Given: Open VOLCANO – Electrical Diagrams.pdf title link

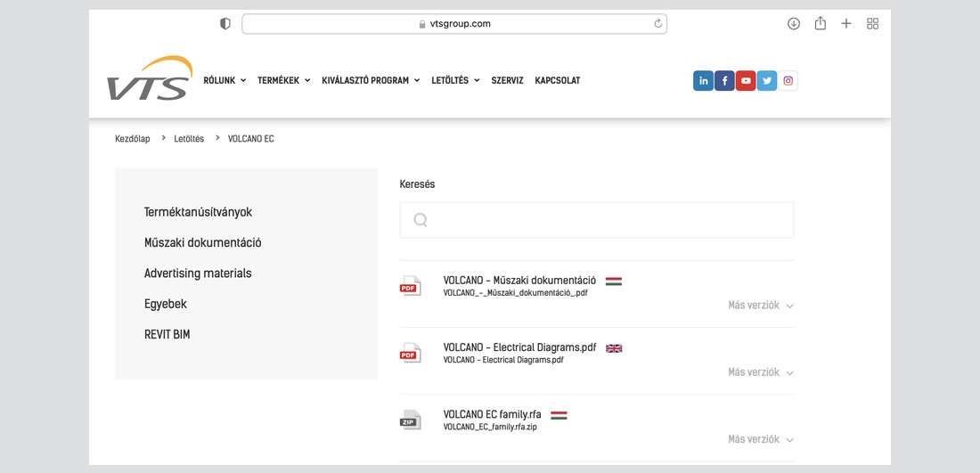Looking at the screenshot, I should point(520,347).
